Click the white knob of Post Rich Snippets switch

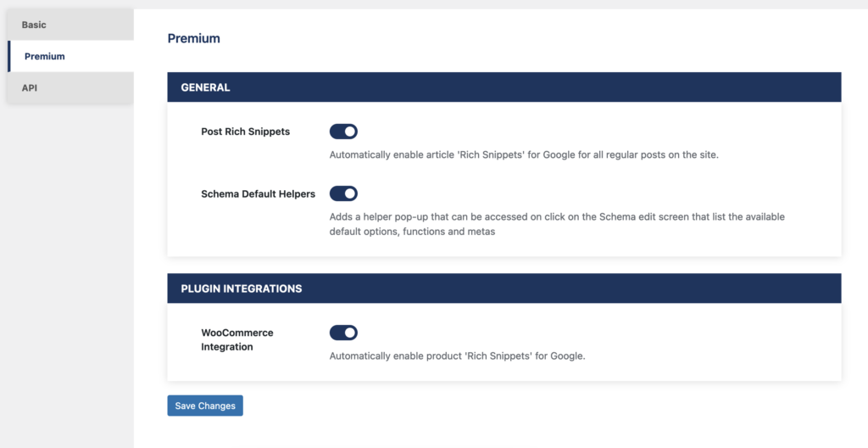click(x=350, y=132)
